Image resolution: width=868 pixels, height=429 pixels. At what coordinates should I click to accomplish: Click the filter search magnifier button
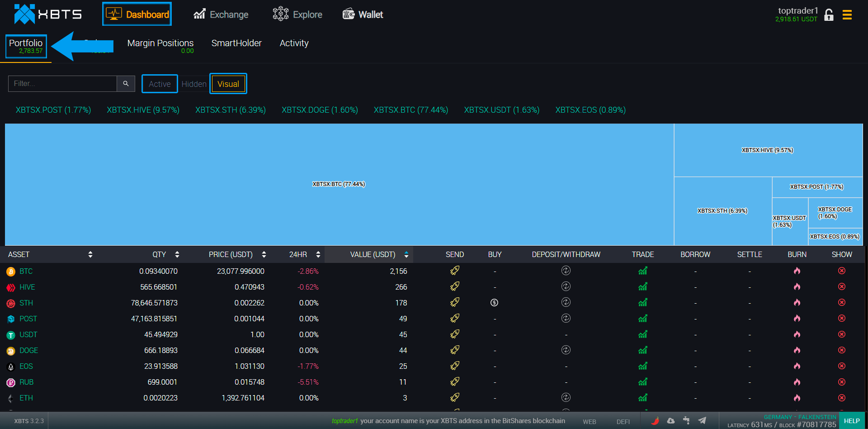tap(126, 84)
